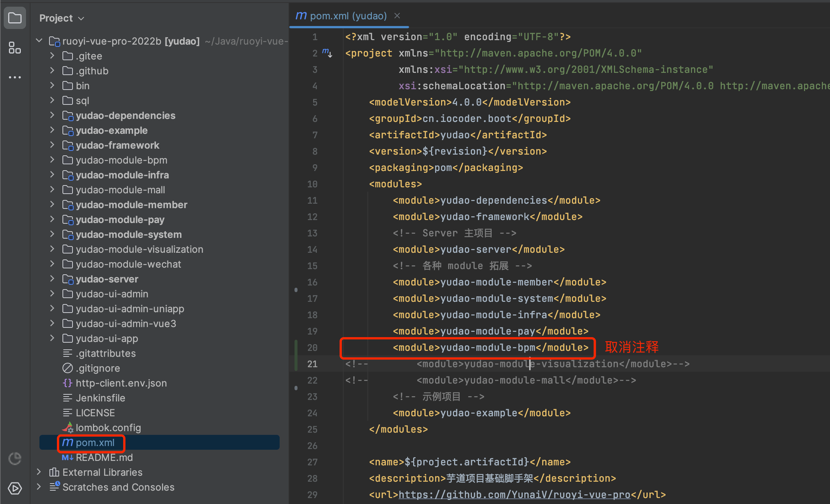Viewport: 830px width, 504px height.
Task: Click the line 20 changed-line gutter marker
Action: pyautogui.click(x=296, y=348)
